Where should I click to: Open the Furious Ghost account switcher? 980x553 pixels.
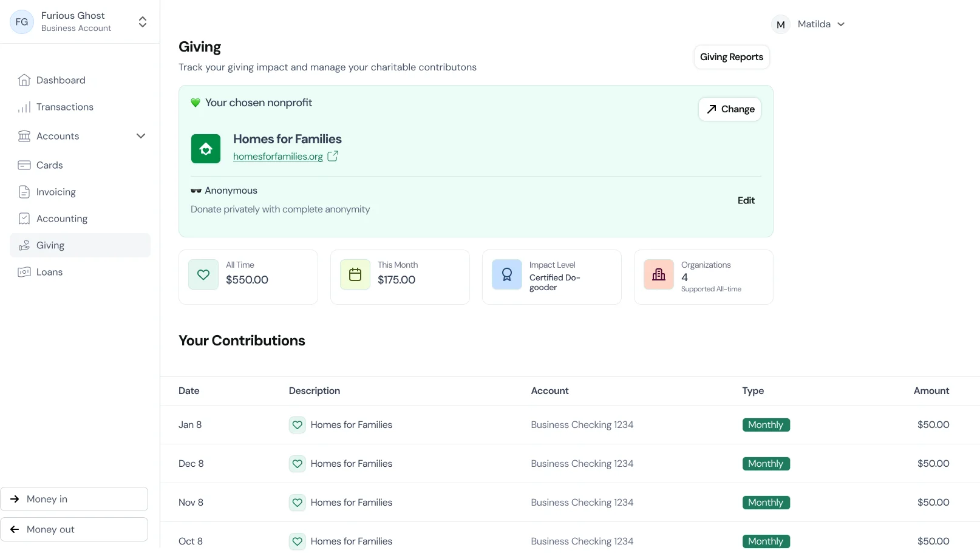142,22
